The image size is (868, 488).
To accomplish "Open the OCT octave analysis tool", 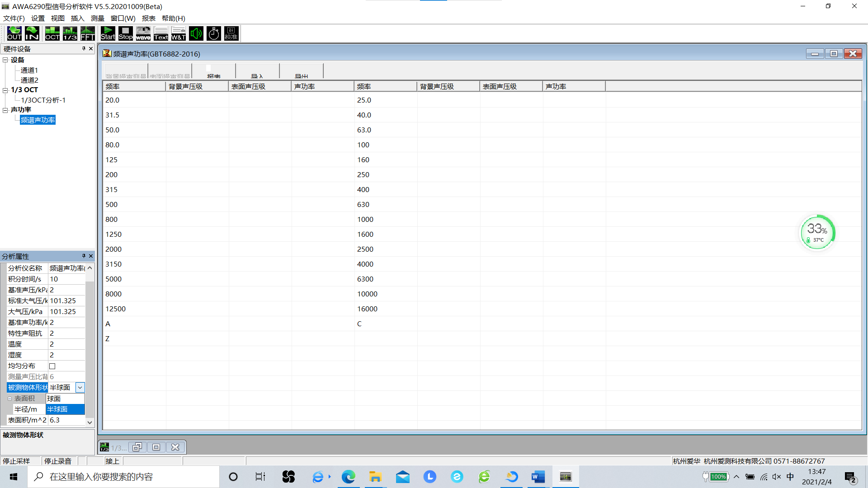I will [x=52, y=33].
